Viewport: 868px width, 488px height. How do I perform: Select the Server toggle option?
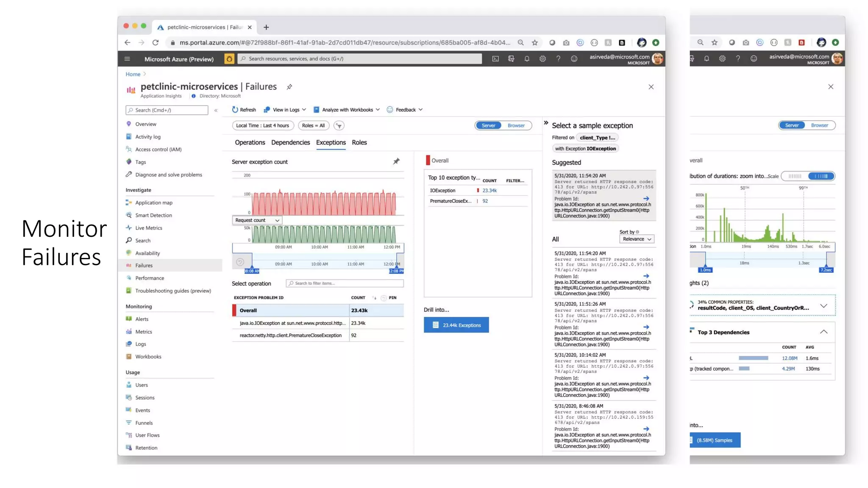point(488,126)
